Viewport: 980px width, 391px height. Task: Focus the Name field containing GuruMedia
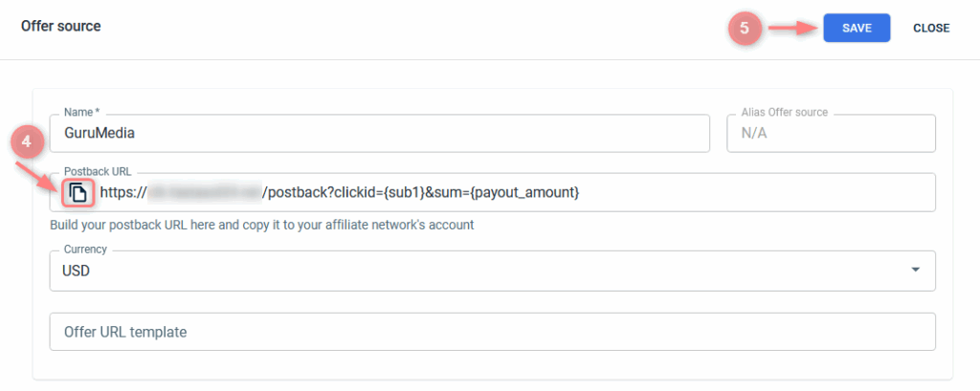coord(379,134)
